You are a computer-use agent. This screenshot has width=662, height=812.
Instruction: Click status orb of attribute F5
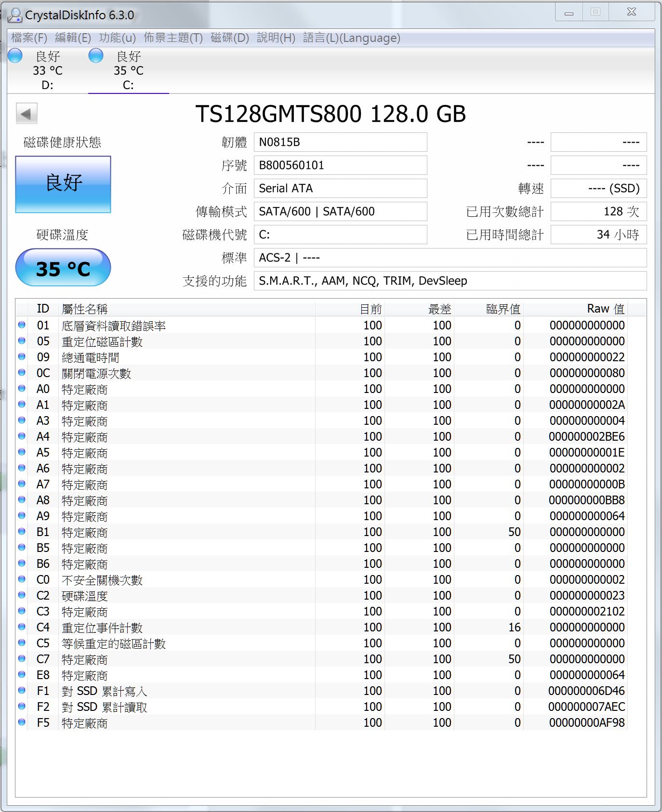point(22,722)
